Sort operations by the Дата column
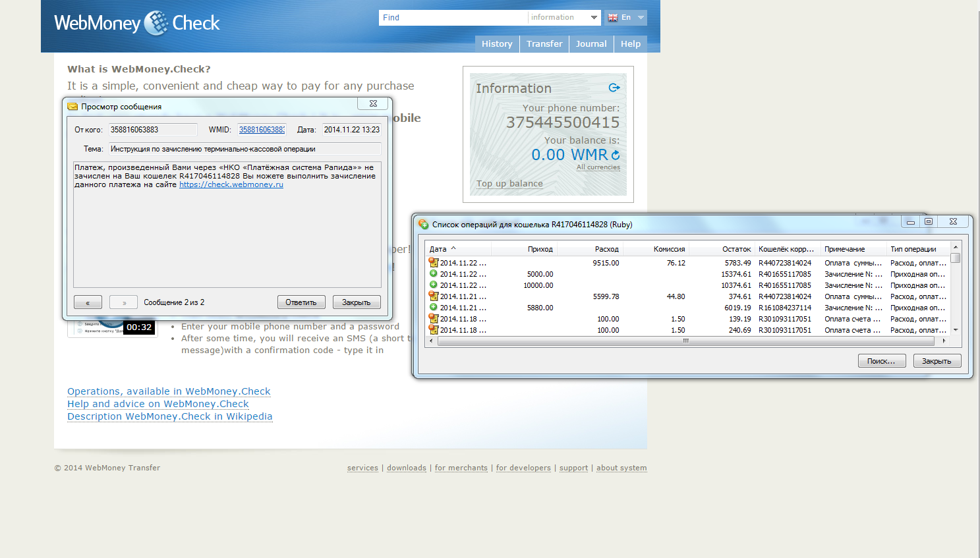This screenshot has width=980, height=558. [458, 249]
